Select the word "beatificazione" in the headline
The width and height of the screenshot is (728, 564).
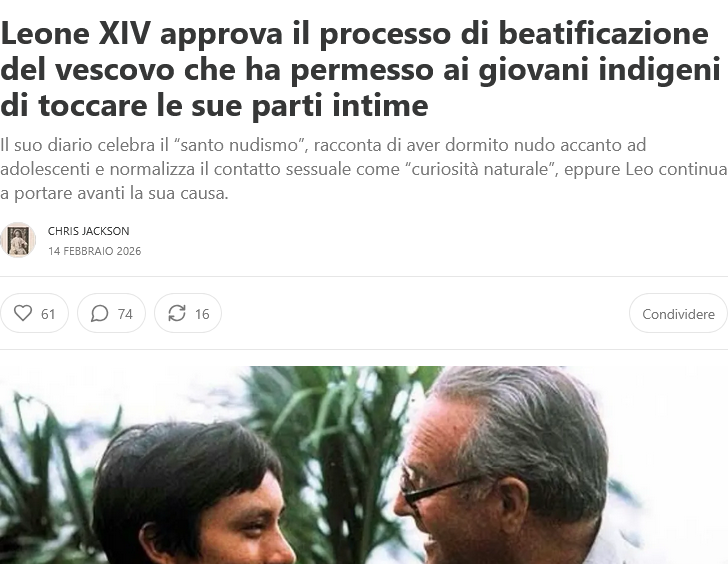point(604,34)
